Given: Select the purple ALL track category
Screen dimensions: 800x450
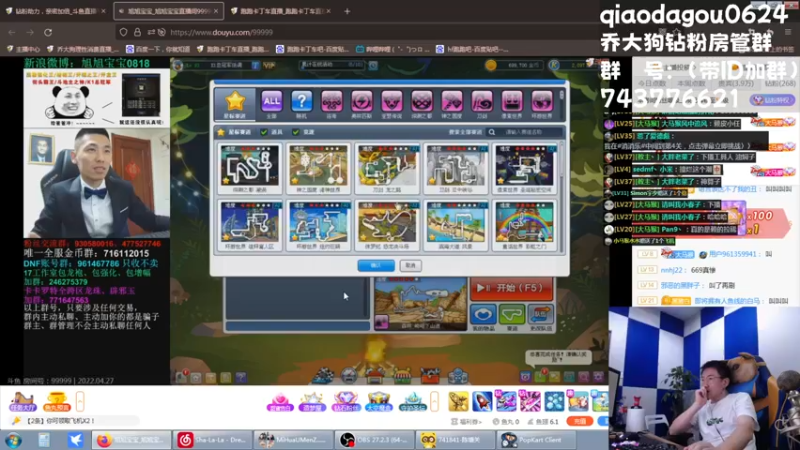Looking at the screenshot, I should [271, 102].
